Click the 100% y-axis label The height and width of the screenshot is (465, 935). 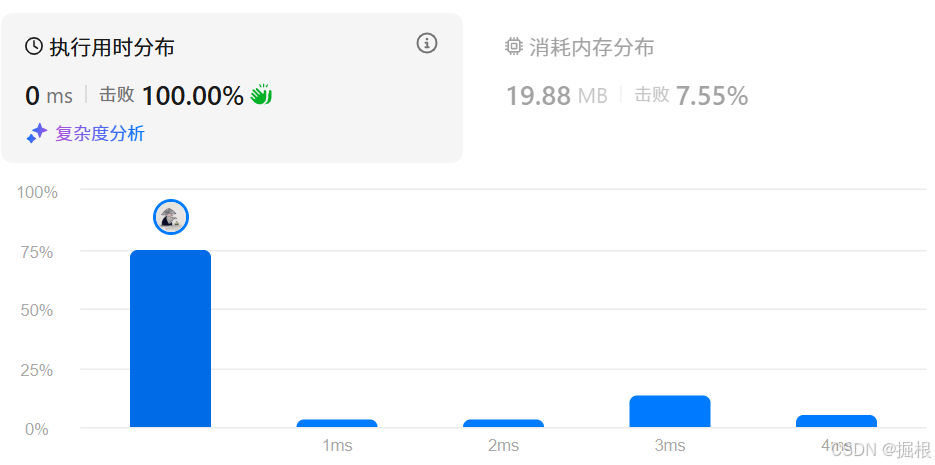[38, 192]
